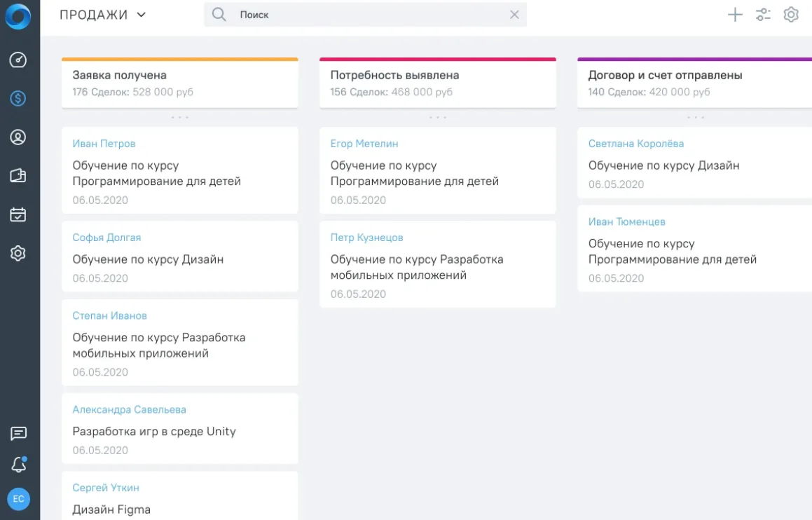
Task: Open contact Софья Долгая
Action: click(x=106, y=237)
